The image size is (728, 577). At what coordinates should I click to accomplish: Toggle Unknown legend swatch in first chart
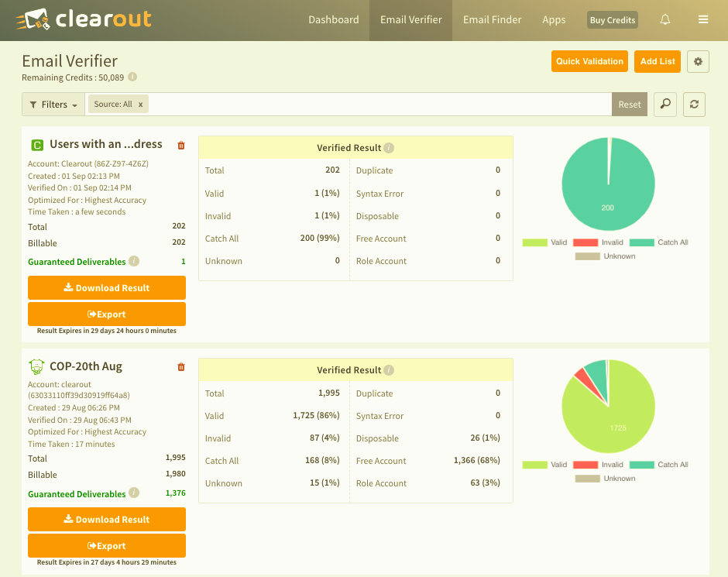[587, 256]
